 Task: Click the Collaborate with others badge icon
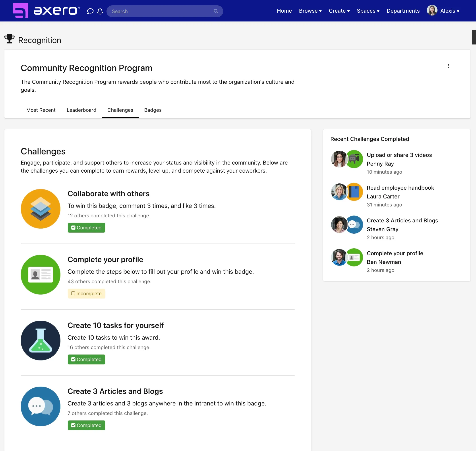41,209
